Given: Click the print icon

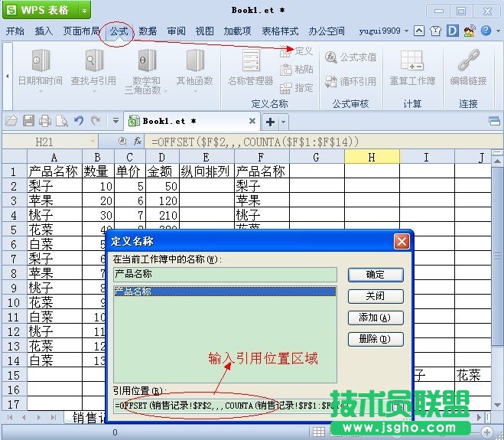Looking at the screenshot, I should click(45, 121).
